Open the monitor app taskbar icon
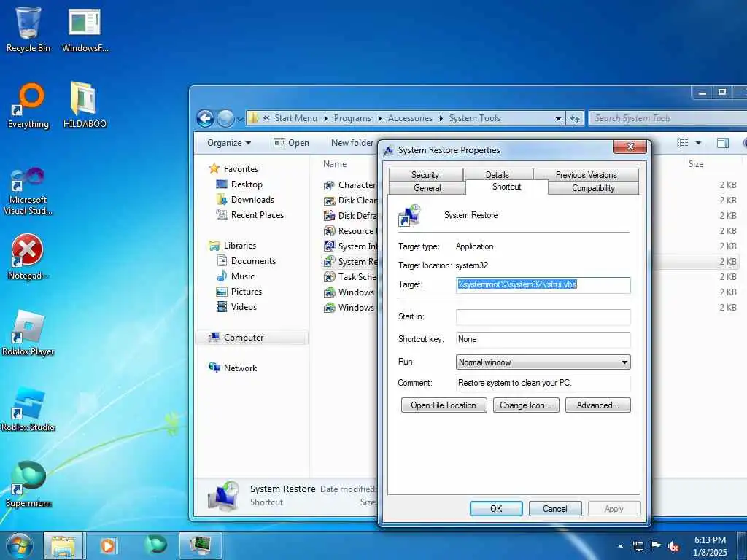 click(201, 545)
